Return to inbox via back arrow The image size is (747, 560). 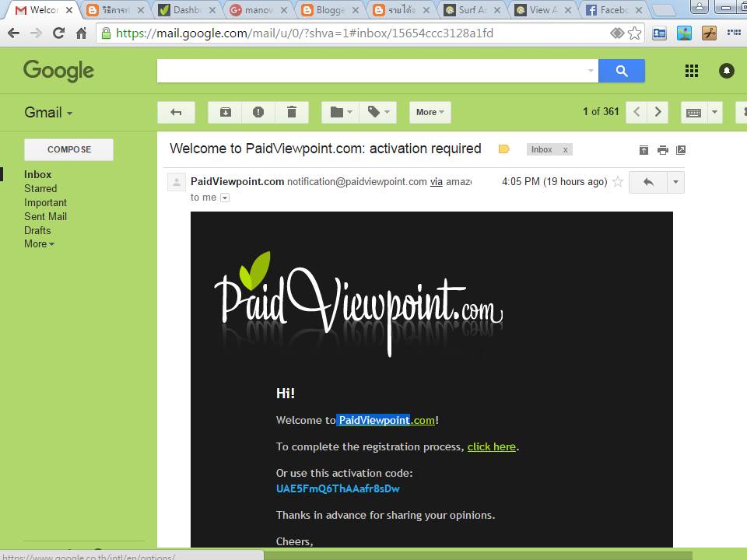click(176, 112)
